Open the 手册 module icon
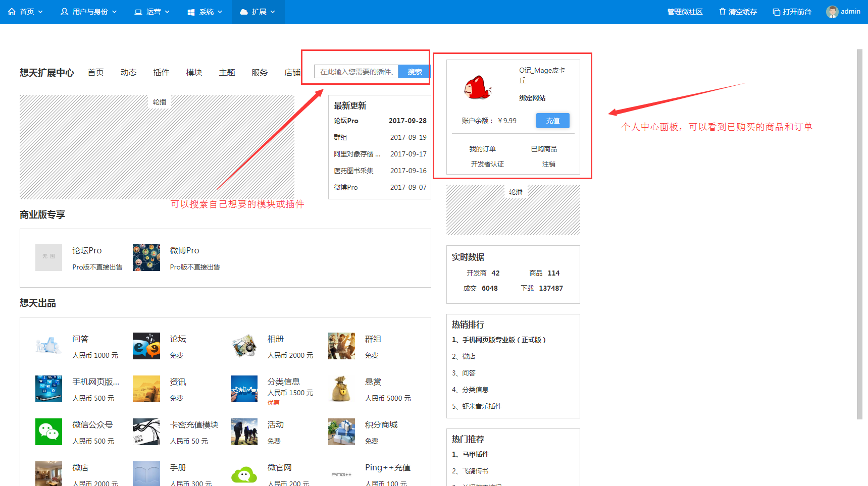 pos(146,474)
